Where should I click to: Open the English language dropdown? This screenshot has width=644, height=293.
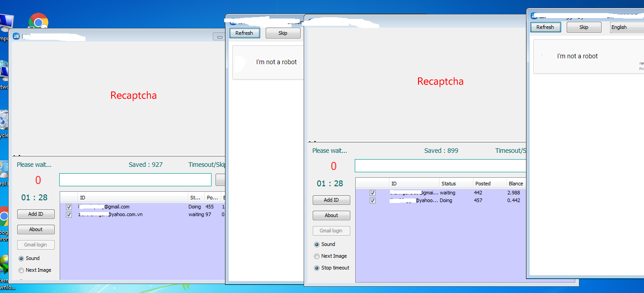click(627, 27)
